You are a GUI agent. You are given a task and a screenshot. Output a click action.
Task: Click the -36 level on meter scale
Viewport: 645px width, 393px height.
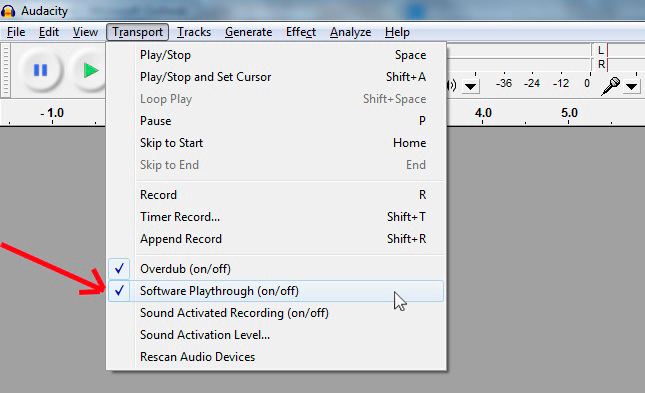(503, 84)
